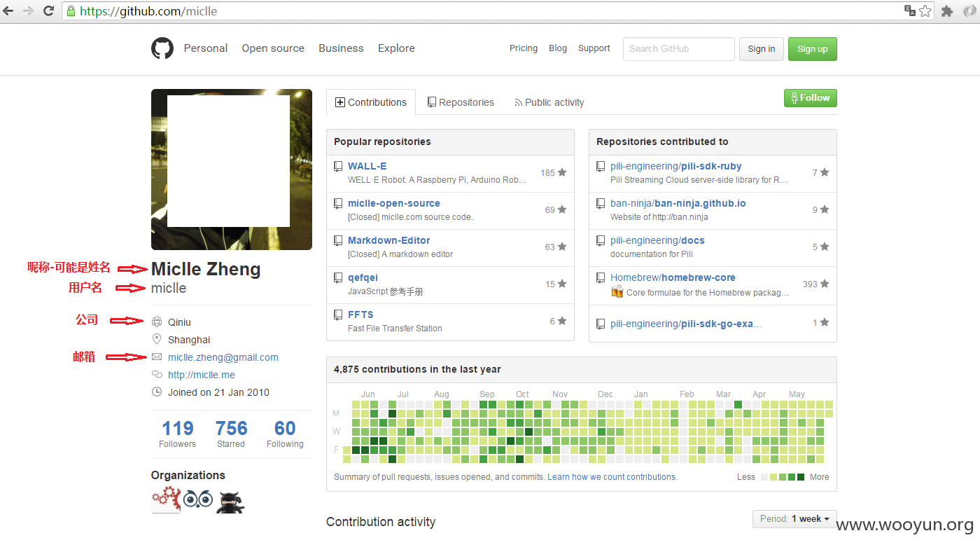Click the star icon beside WALL-E count
This screenshot has width=980, height=545.
[x=562, y=172]
